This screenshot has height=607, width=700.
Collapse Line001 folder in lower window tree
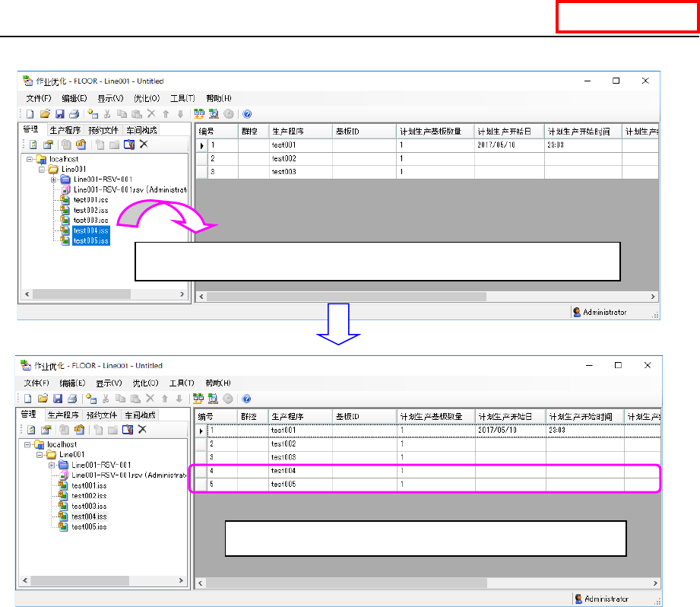click(40, 455)
